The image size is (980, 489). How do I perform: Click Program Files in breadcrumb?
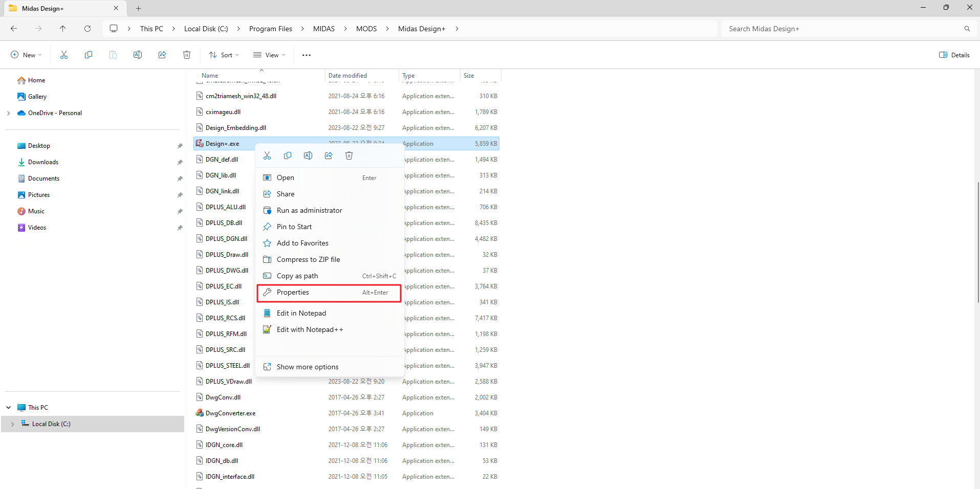coord(271,29)
